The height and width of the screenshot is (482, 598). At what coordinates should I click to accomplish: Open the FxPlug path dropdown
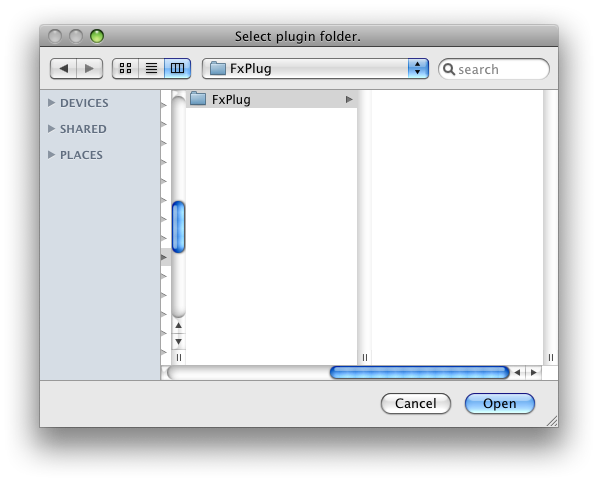315,69
